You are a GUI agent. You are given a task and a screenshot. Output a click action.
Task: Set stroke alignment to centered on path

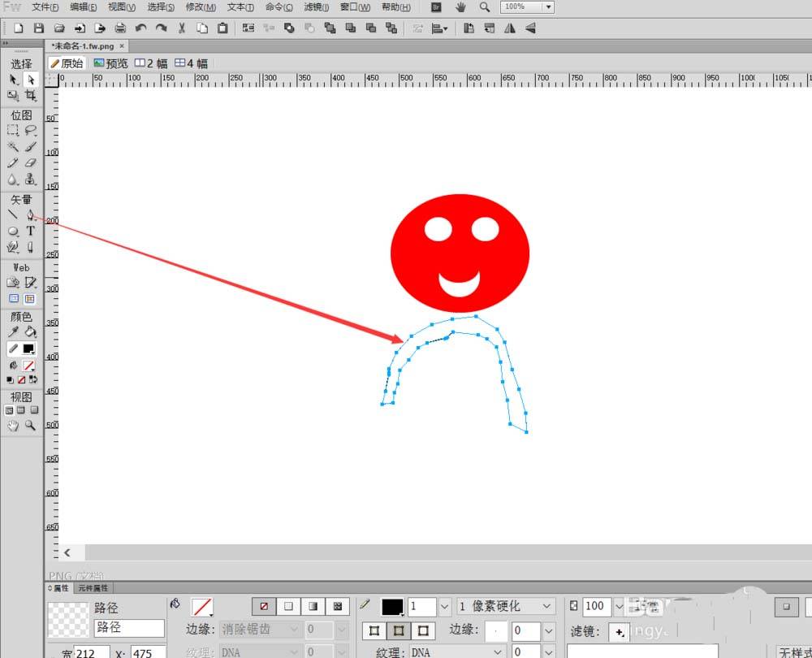click(x=399, y=631)
